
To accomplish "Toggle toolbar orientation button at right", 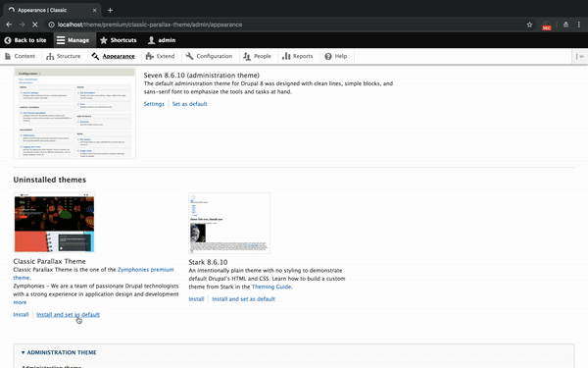I will point(580,56).
